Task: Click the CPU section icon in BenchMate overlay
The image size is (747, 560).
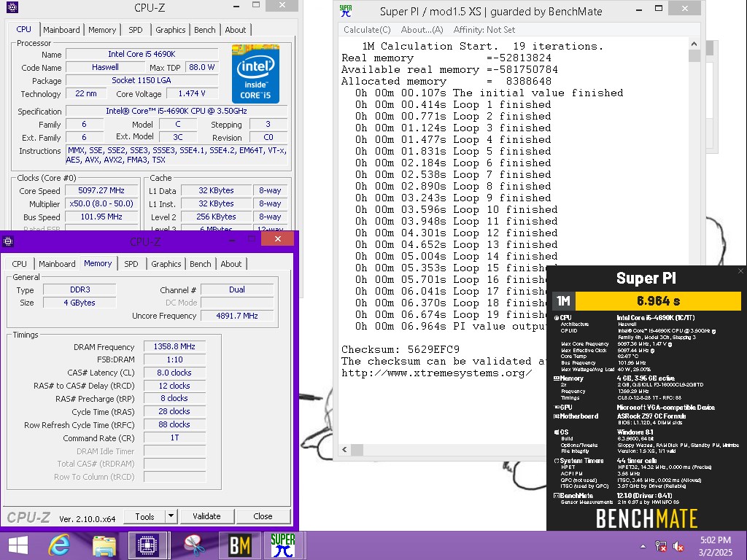Action: click(556, 318)
